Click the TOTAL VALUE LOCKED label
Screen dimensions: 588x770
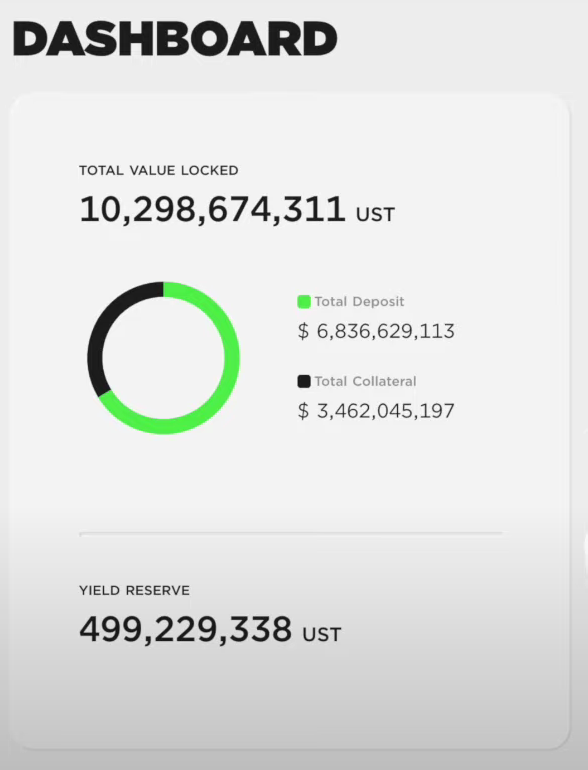point(159,170)
